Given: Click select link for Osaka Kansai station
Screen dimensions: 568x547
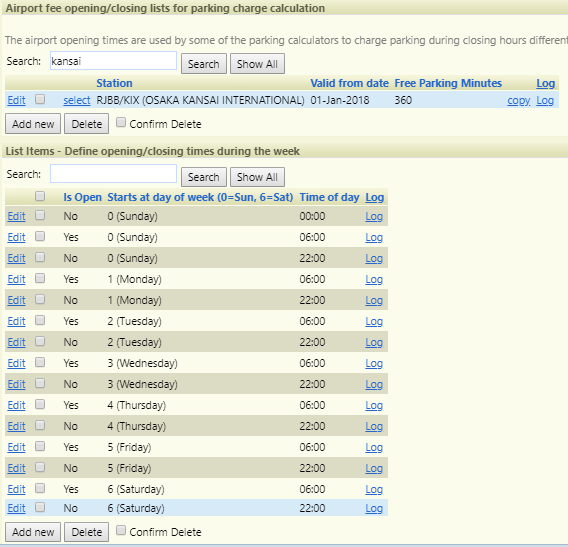Looking at the screenshot, I should 77,100.
